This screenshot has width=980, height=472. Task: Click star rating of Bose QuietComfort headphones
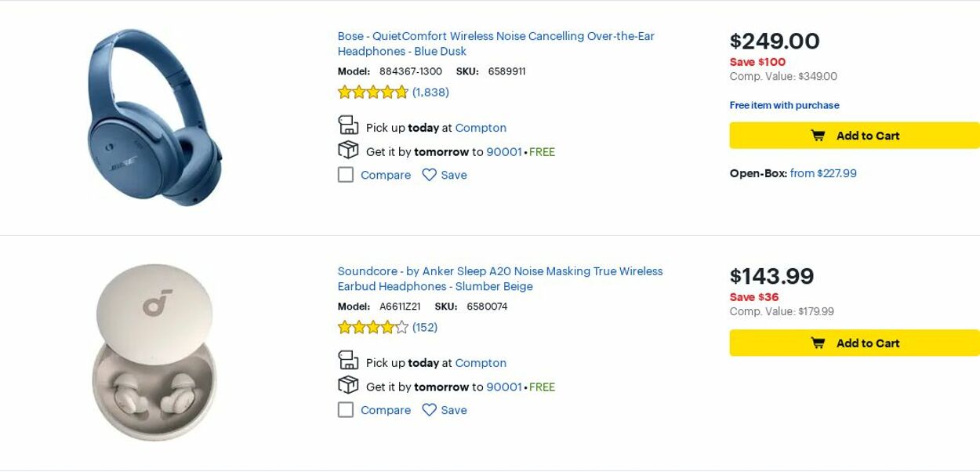(373, 93)
